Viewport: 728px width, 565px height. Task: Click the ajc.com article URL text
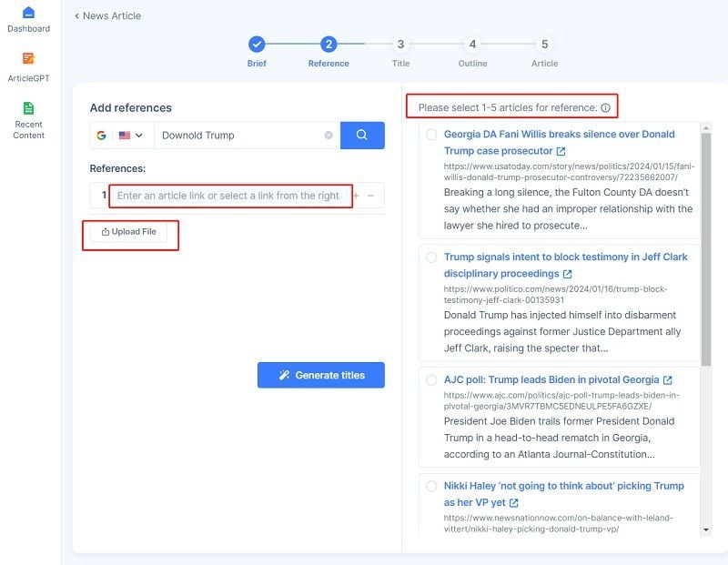[561, 400]
